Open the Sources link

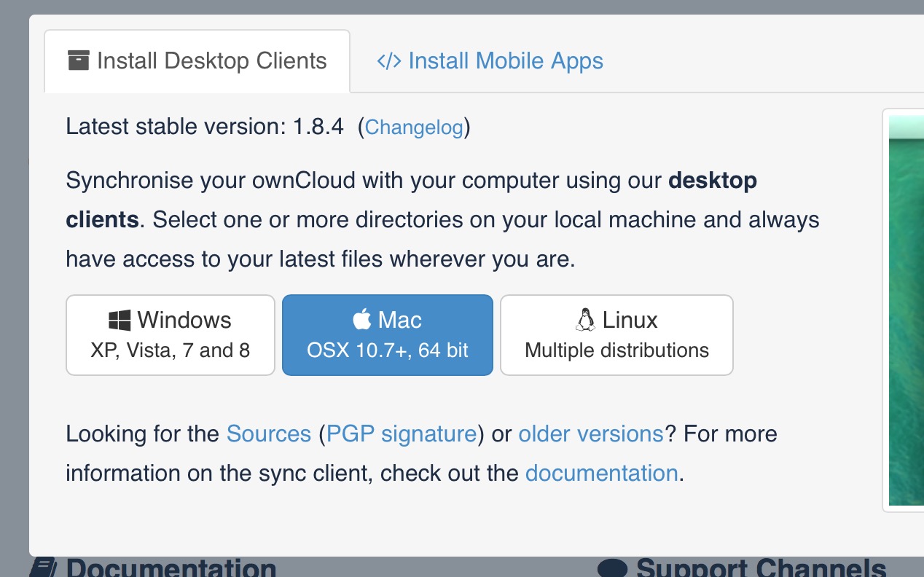[269, 434]
